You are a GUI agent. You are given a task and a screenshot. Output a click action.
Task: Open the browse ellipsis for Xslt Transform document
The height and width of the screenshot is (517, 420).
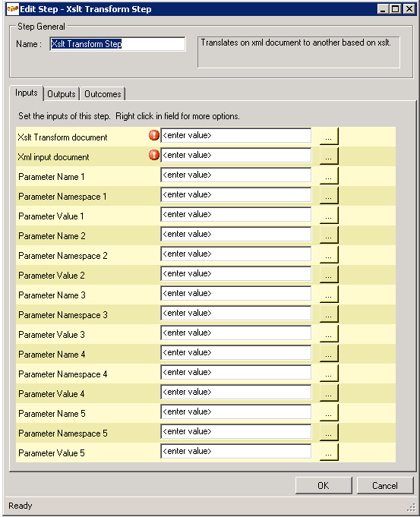329,136
